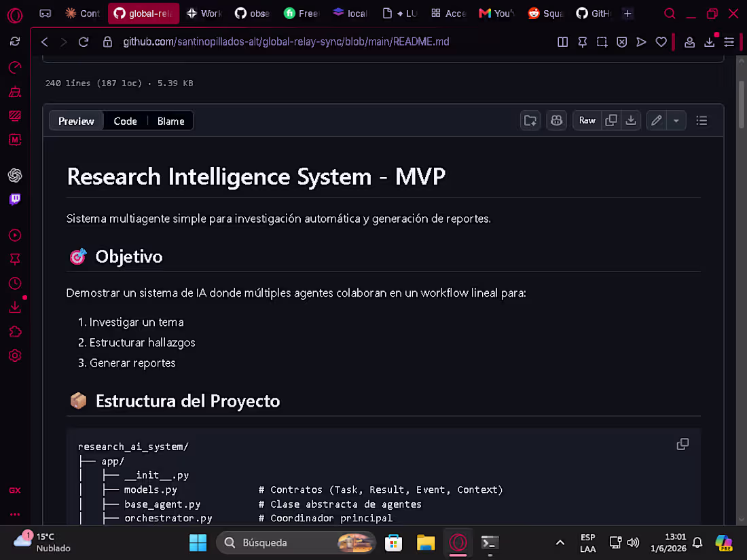
Task: Open GX Cleaner in sidebar
Action: pyautogui.click(x=15, y=92)
